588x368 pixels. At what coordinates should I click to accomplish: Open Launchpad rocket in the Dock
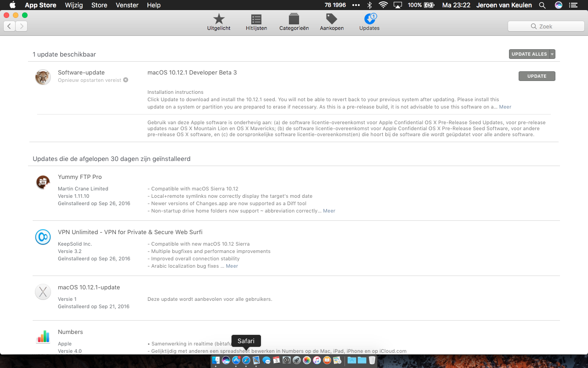pos(297,360)
